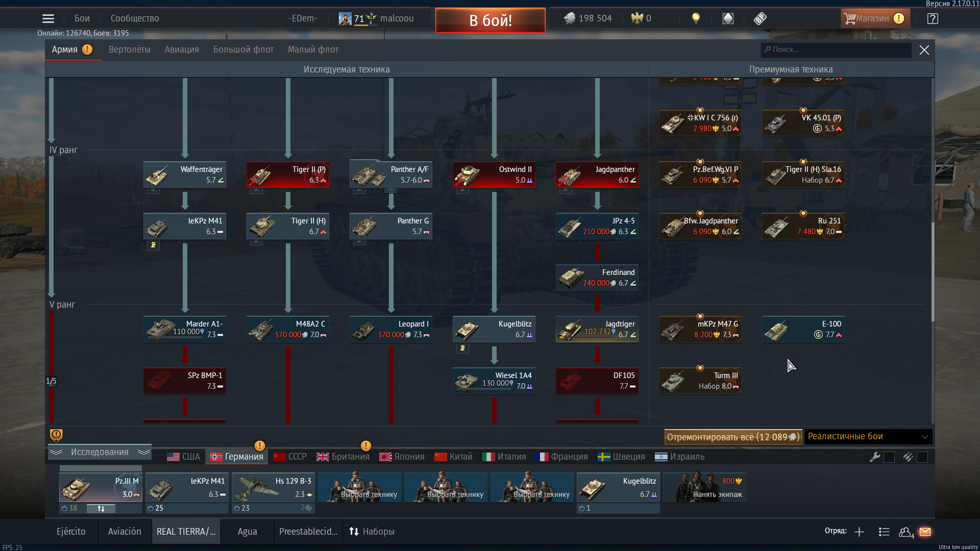This screenshot has height=551, width=980.
Task: Switch to the Большой флот tab
Action: pos(243,49)
